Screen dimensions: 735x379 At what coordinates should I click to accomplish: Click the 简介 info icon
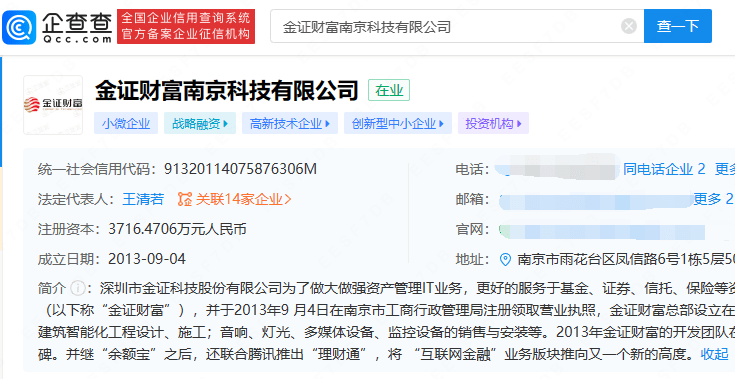[x=77, y=288]
